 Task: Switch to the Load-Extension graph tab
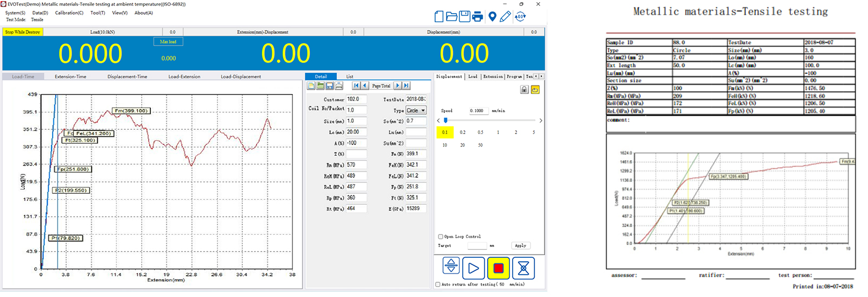(184, 77)
